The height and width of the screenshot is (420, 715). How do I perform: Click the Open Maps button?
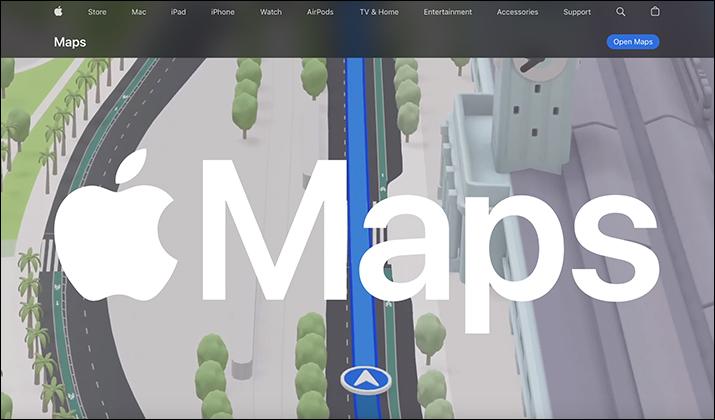coord(633,42)
